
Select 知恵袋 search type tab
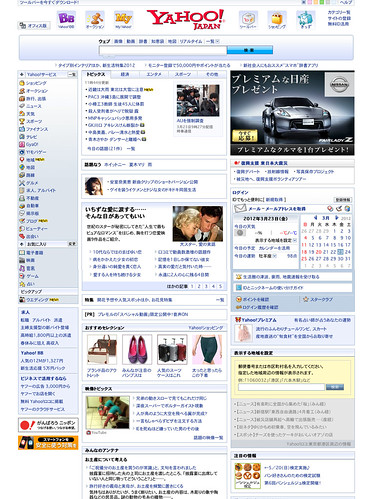point(157,41)
